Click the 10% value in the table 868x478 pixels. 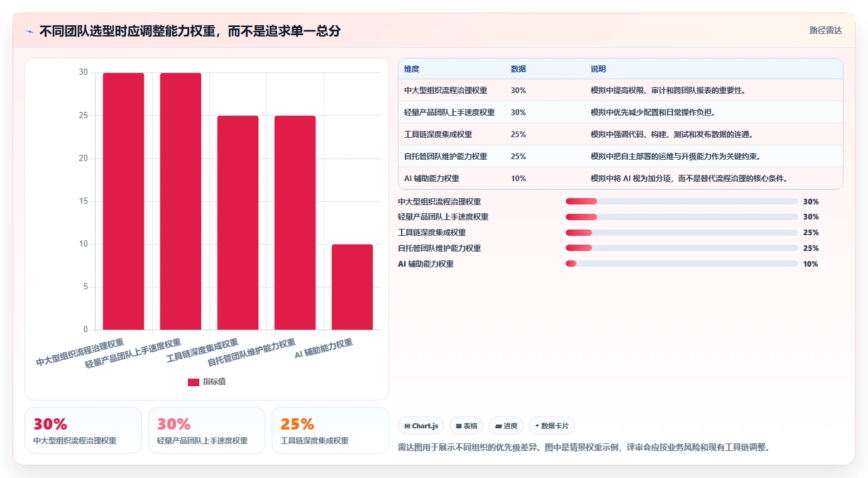click(519, 179)
